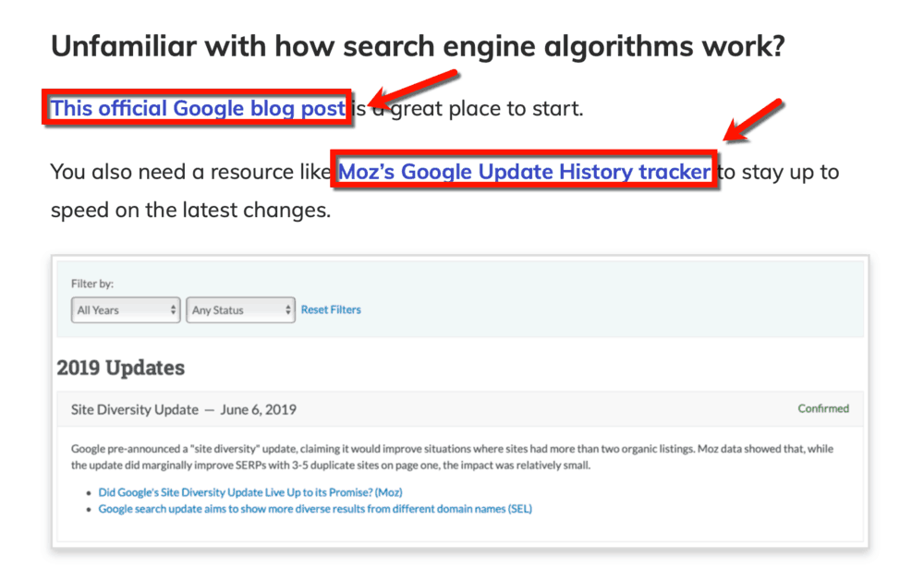Open Moz's Google Update History tracker link
This screenshot has height=569, width=924.
524,172
